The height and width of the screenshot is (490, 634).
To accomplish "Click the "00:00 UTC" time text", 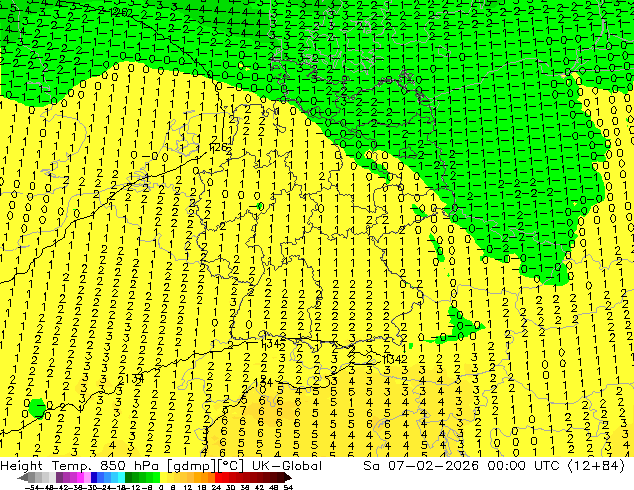I will pyautogui.click(x=524, y=466).
